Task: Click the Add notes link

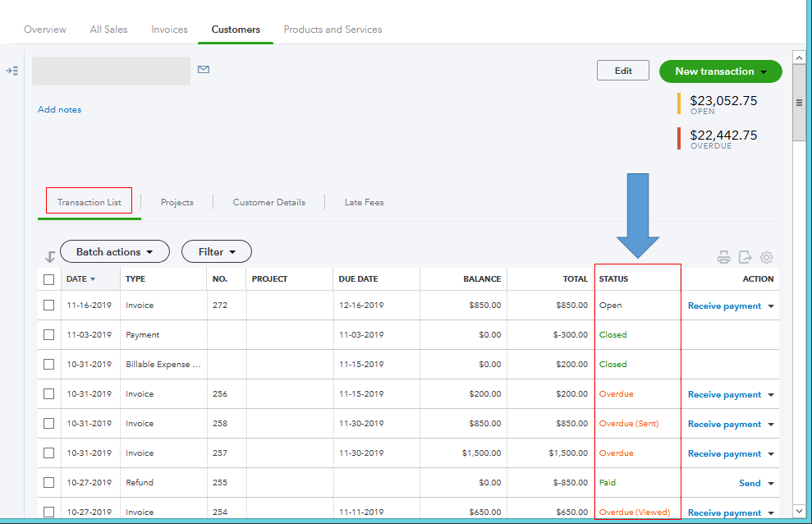Action: (60, 109)
